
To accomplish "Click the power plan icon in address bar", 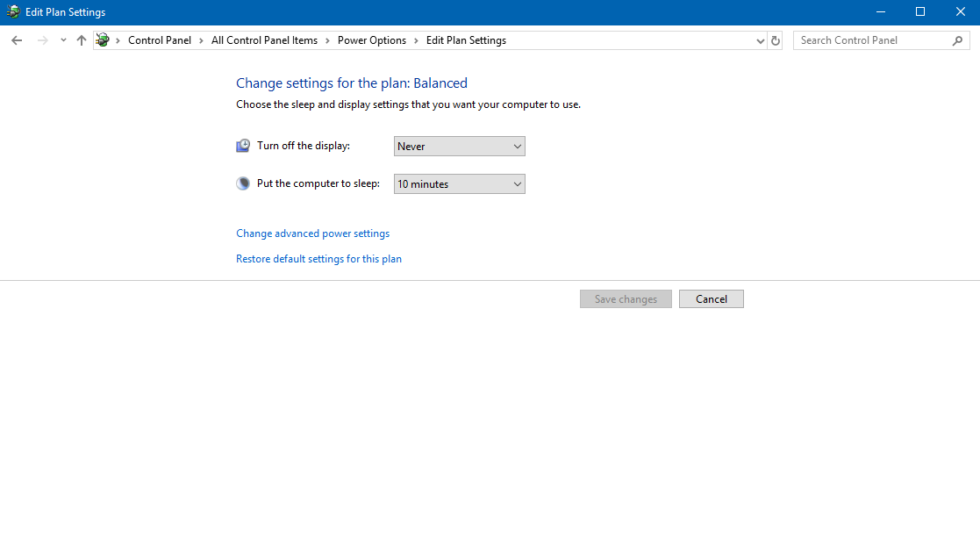I will [x=103, y=40].
